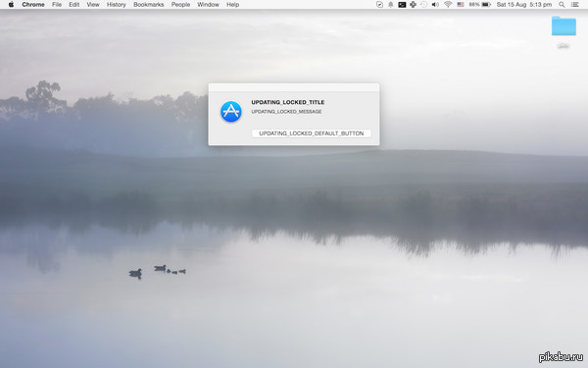Click the battery status showing 88%
This screenshot has width=588, height=368.
479,5
